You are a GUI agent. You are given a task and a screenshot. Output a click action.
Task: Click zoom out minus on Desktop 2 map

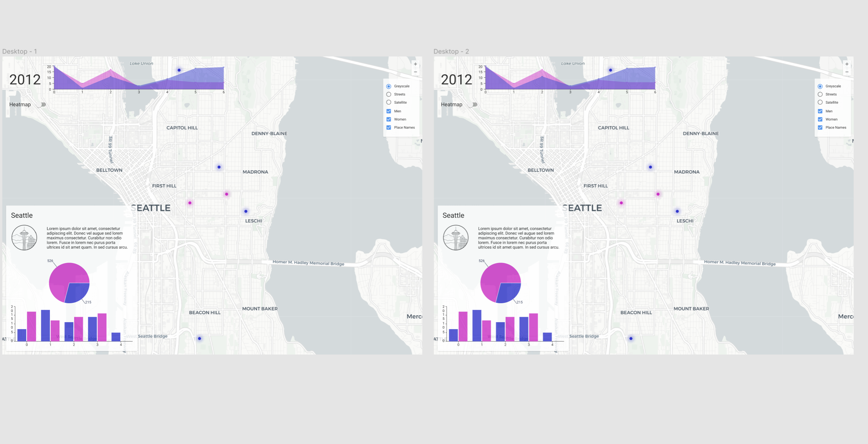click(846, 72)
